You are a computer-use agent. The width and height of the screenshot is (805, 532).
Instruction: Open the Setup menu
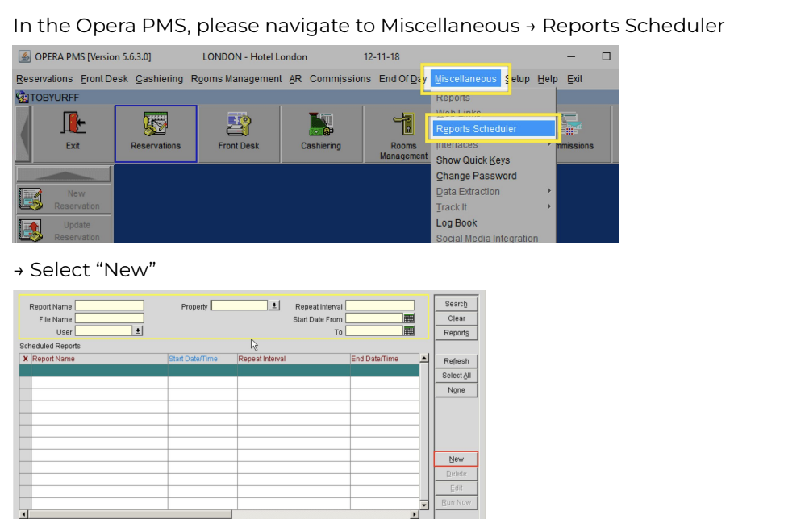[518, 78]
